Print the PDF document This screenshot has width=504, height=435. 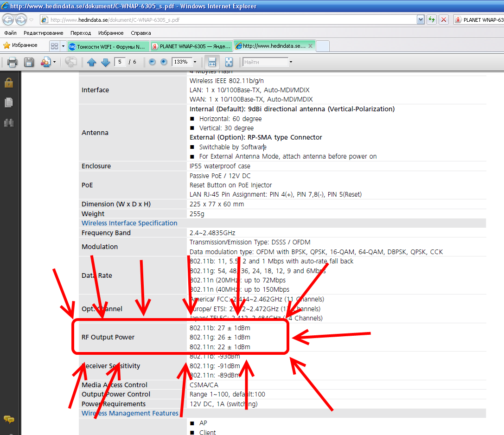coord(12,62)
